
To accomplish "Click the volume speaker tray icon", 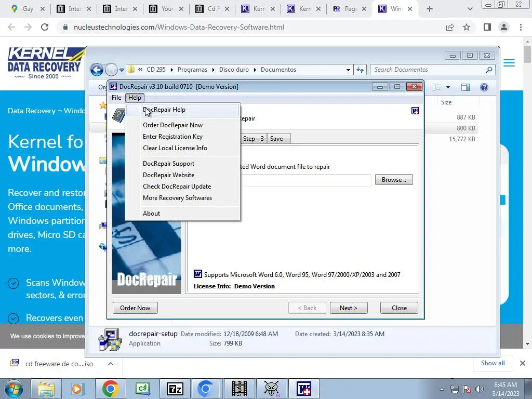I will click(479, 389).
